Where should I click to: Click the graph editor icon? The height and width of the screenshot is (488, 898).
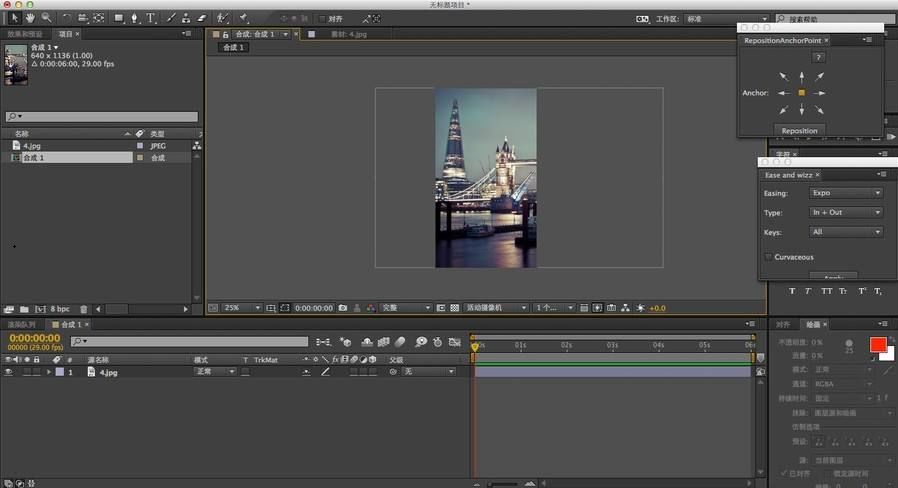(x=455, y=342)
